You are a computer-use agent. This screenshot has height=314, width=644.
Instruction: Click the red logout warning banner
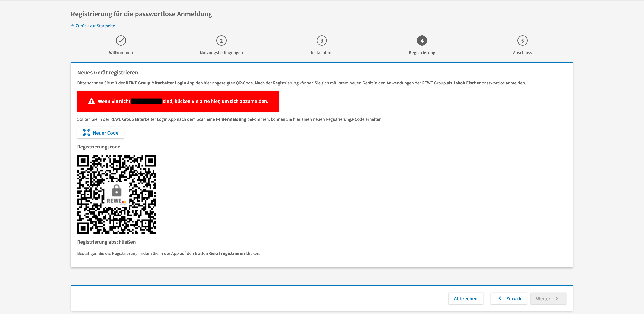tap(178, 101)
